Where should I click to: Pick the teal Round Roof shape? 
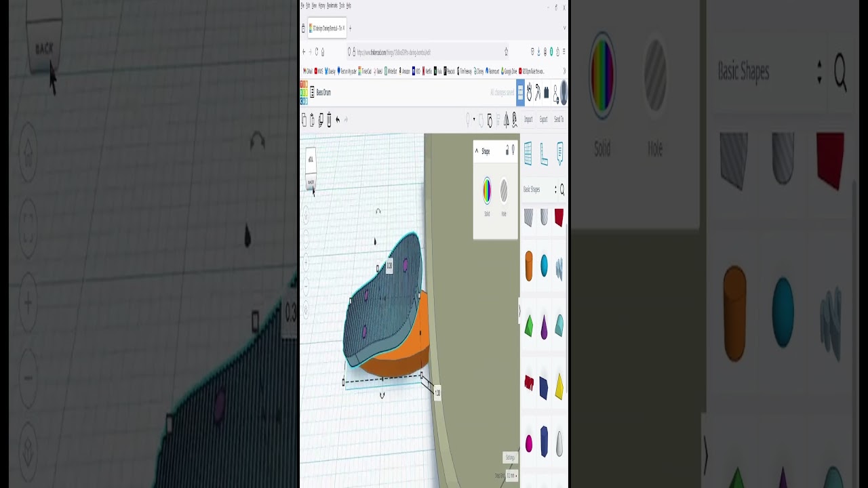click(x=559, y=326)
